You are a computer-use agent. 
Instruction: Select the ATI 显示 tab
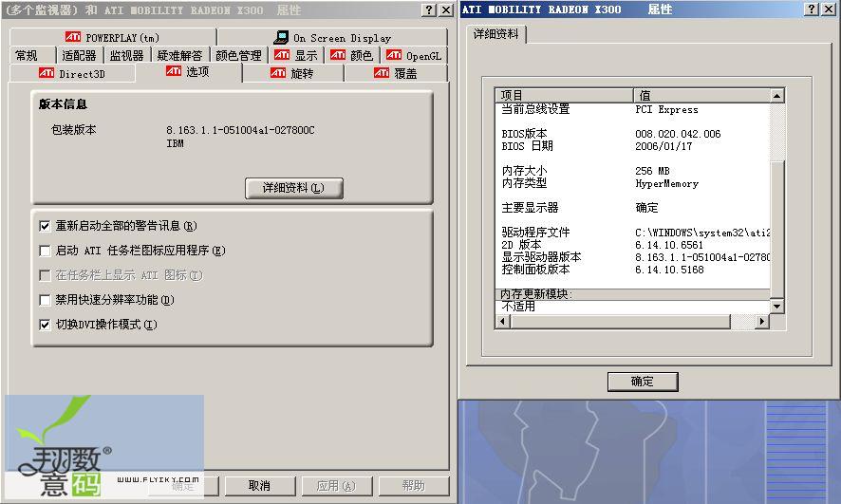click(296, 55)
